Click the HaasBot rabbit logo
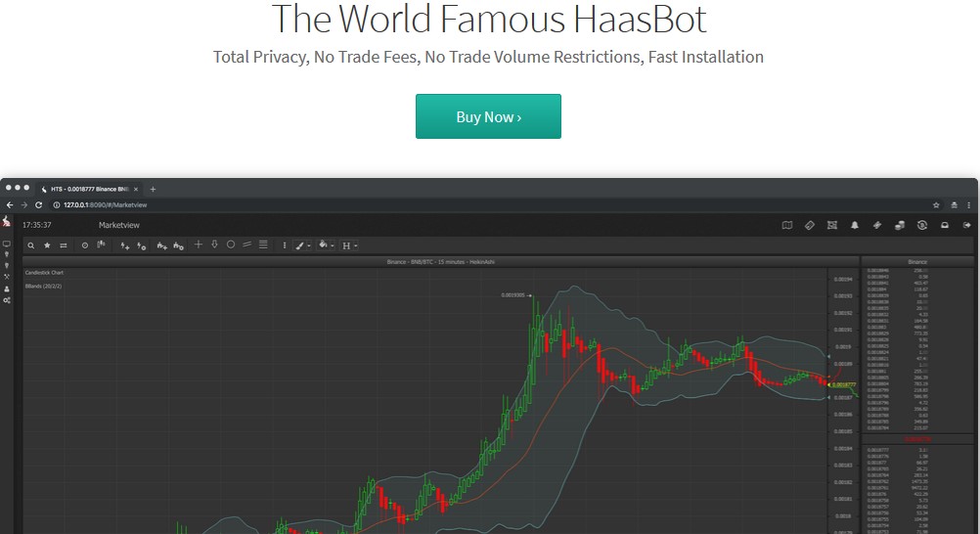 tap(6, 221)
